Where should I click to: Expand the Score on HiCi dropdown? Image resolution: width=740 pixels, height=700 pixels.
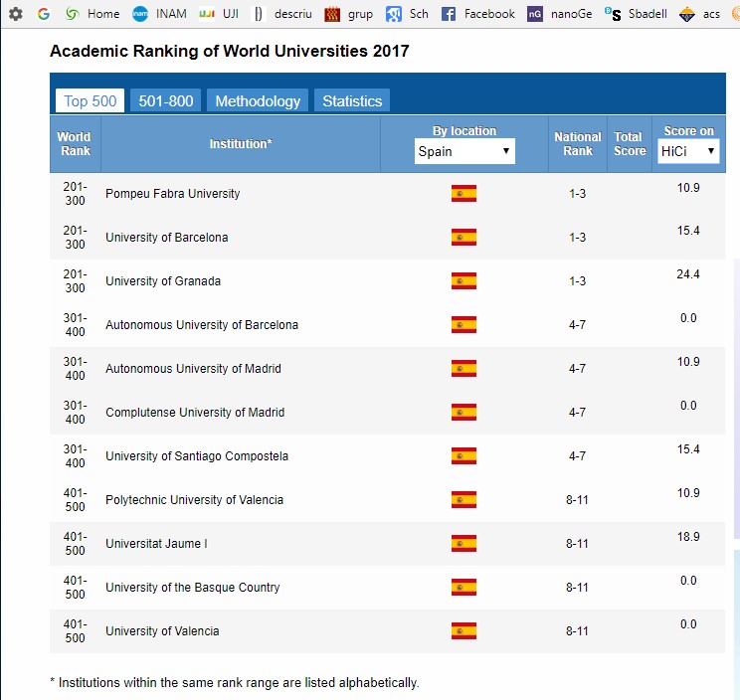[688, 151]
